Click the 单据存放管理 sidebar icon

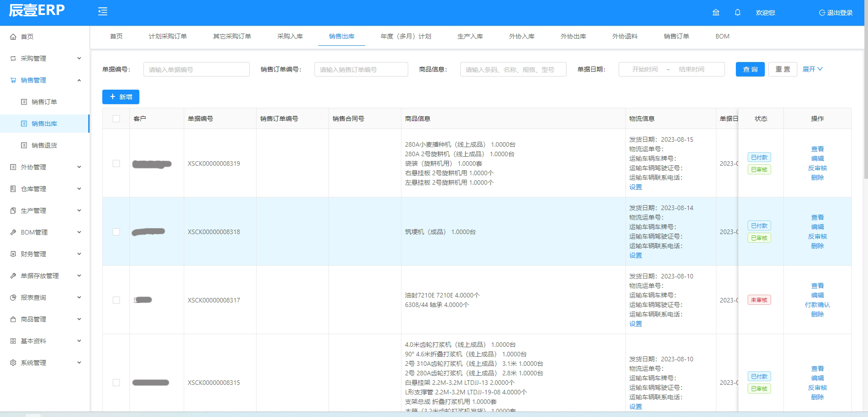(x=13, y=276)
